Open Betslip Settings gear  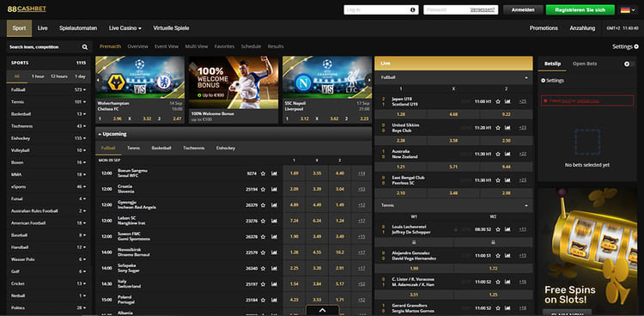[544, 81]
